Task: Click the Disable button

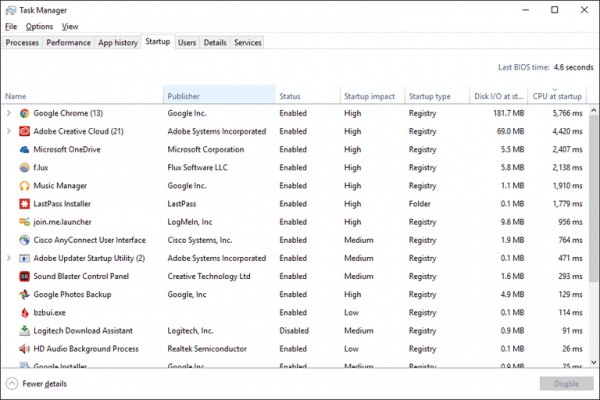Action: pos(566,384)
